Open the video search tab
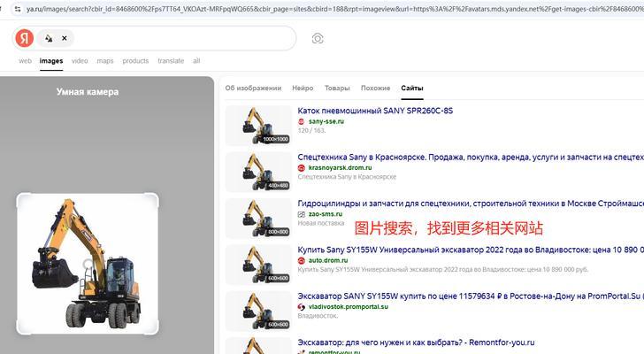Screen dimensions: 644x354 pyautogui.click(x=80, y=61)
